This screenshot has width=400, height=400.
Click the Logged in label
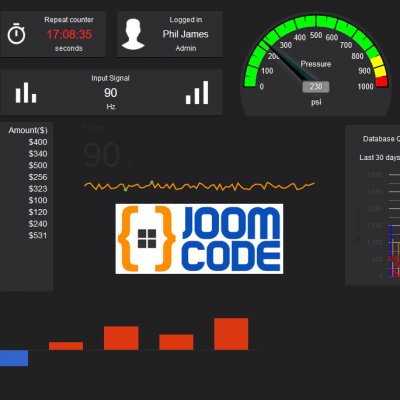pyautogui.click(x=186, y=20)
